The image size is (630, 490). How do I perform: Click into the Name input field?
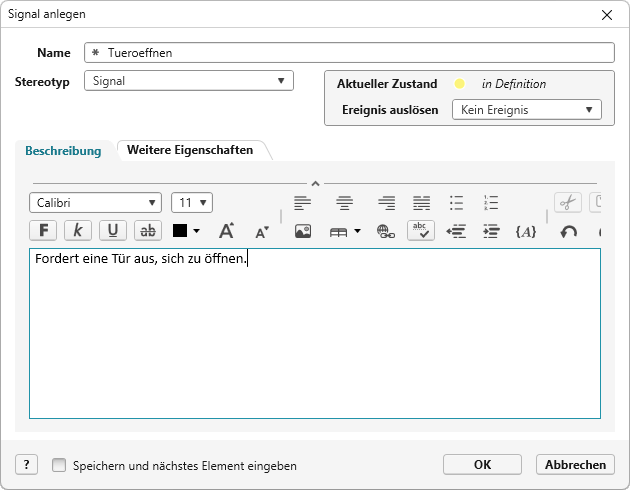[x=349, y=53]
